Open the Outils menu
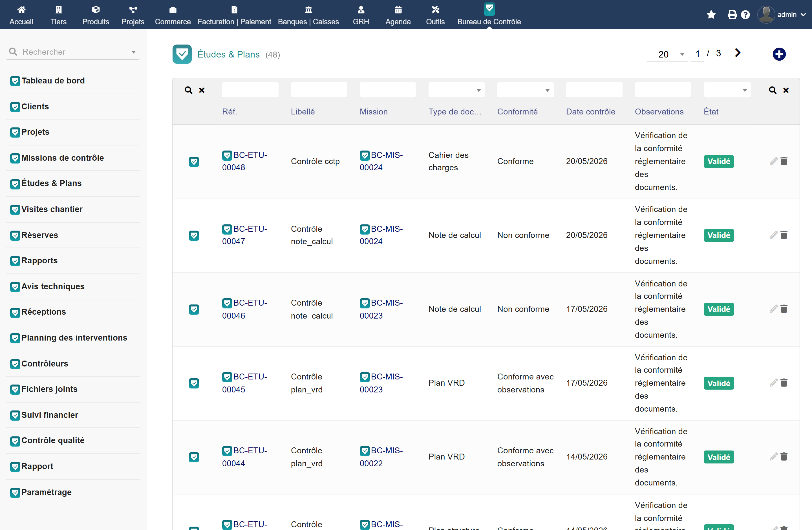This screenshot has height=530, width=812. click(435, 15)
